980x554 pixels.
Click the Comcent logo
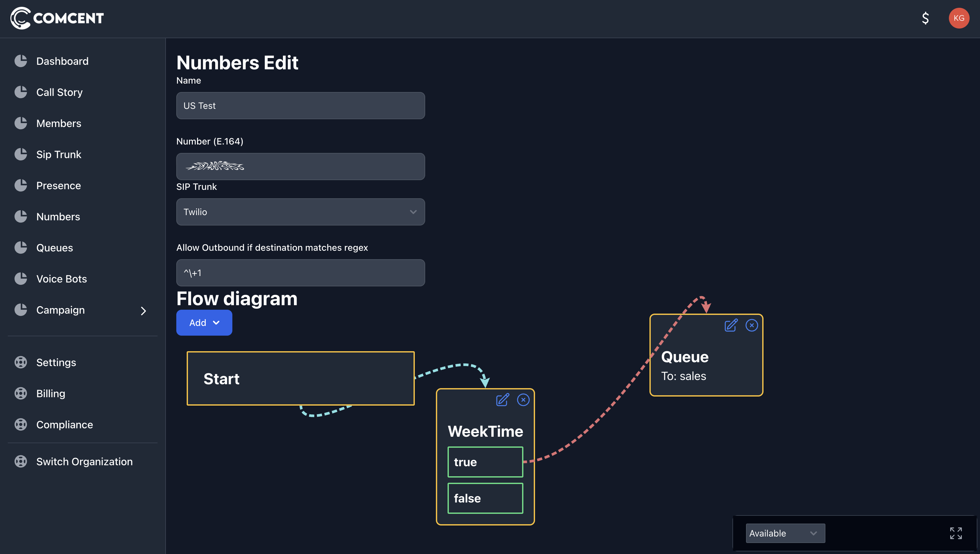[x=57, y=18]
